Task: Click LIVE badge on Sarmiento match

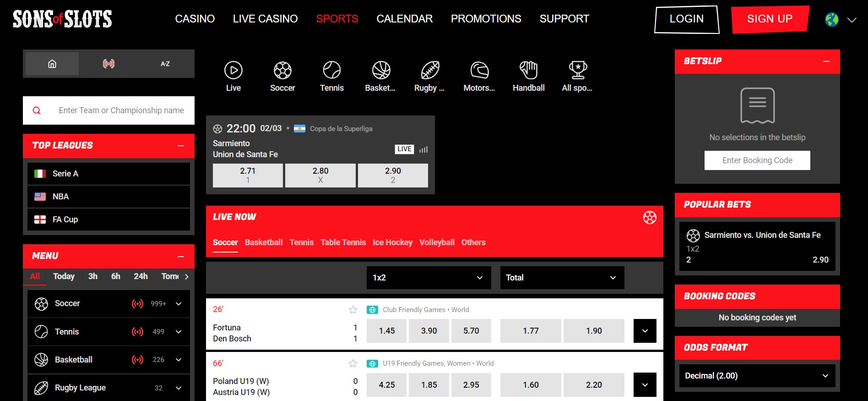Action: coord(404,149)
